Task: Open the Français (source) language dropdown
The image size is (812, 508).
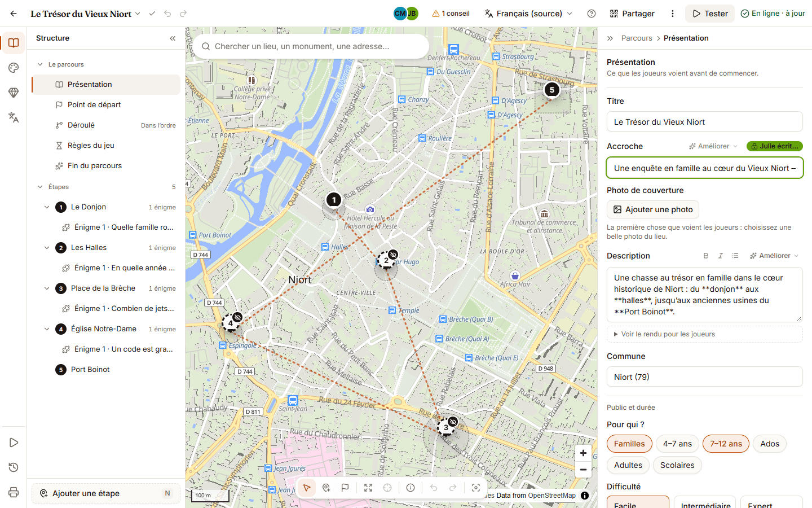Action: tap(528, 14)
